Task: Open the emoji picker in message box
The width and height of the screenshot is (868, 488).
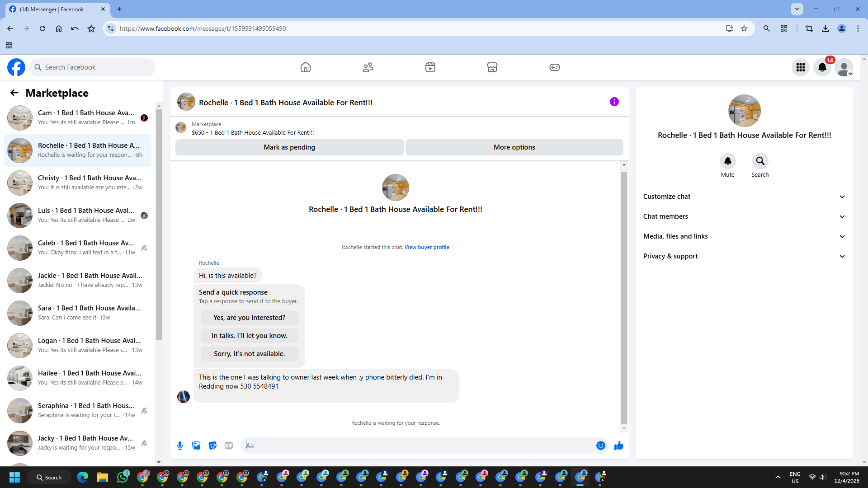Action: [x=600, y=446]
